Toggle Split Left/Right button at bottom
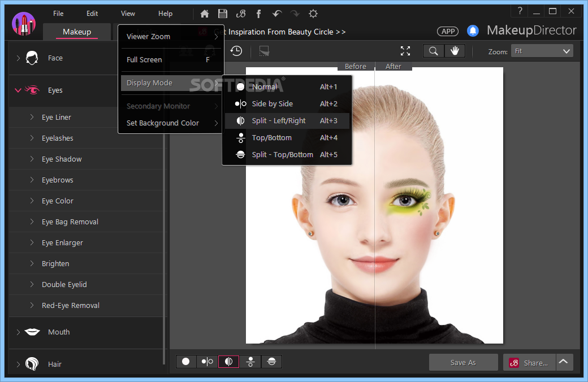 pyautogui.click(x=229, y=362)
